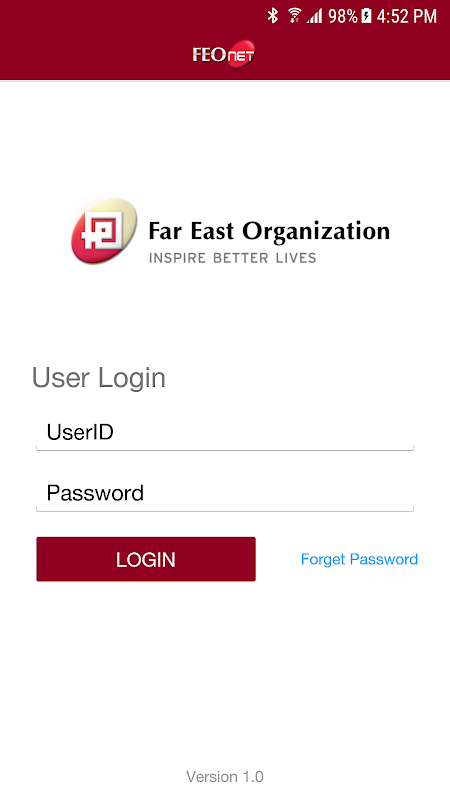Tap the Wi-Fi status icon
This screenshot has height=800, width=450.
294,16
